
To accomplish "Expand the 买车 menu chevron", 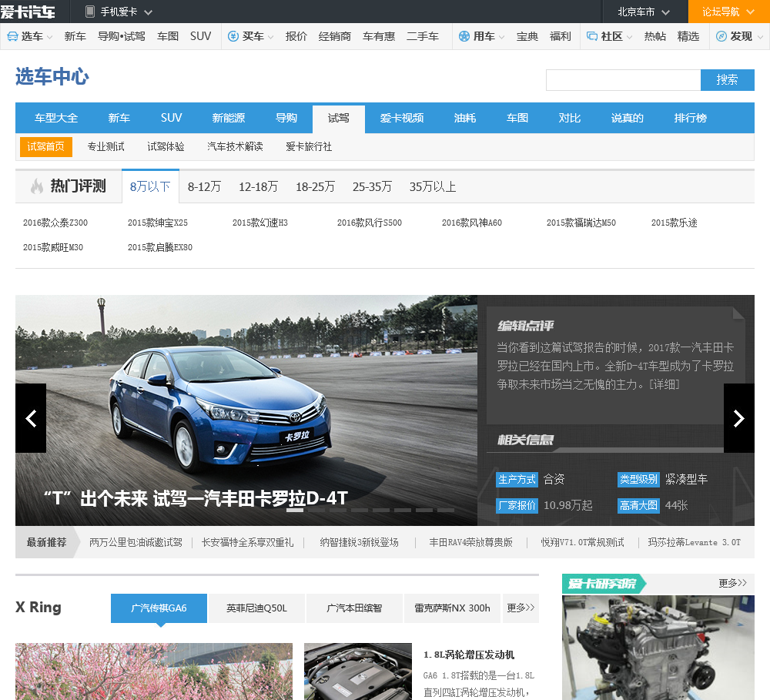I will 270,37.
